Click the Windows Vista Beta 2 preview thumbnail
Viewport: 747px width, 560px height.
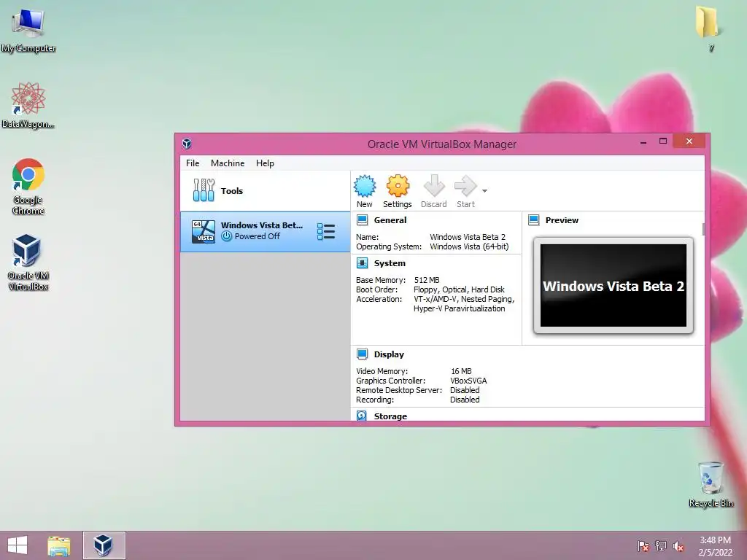pos(613,285)
